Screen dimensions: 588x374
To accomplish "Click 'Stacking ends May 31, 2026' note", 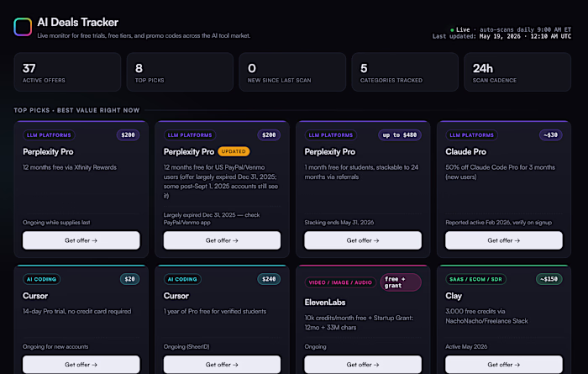I will (x=339, y=223).
